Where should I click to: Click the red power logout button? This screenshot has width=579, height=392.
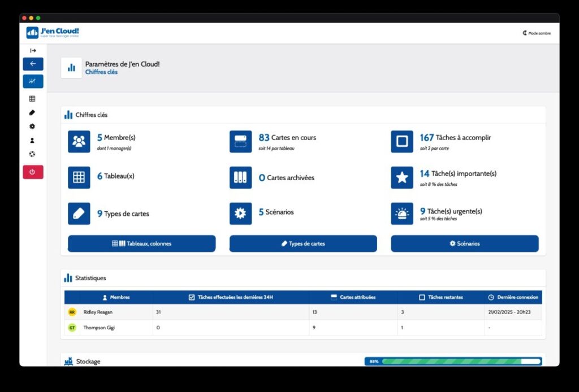click(x=33, y=172)
